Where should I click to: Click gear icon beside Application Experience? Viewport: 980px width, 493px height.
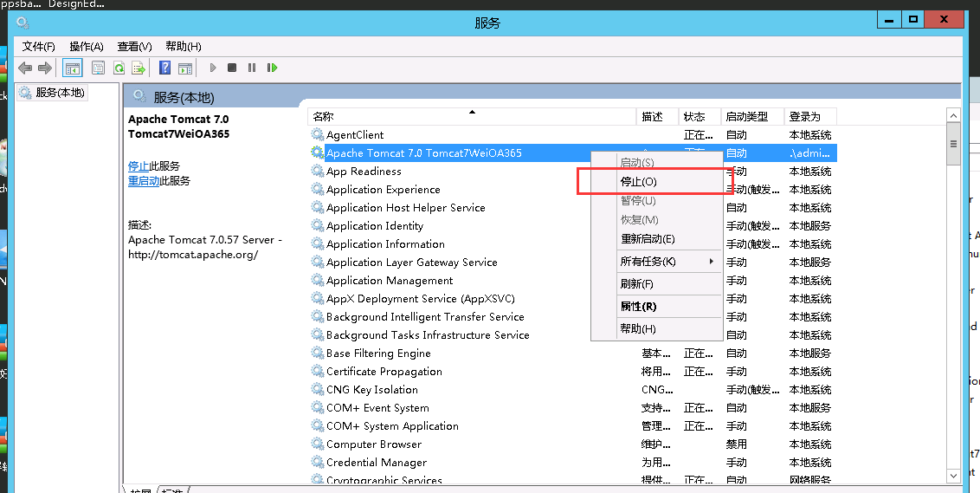click(x=318, y=189)
